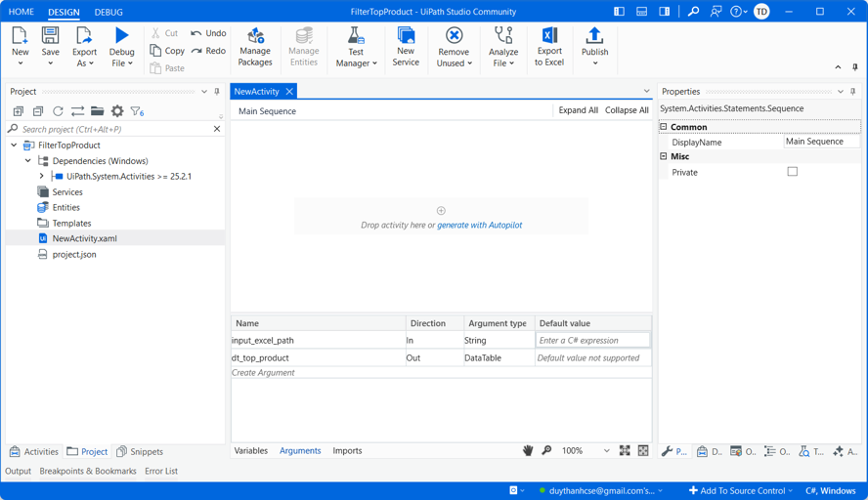Run Debug File play icon
Viewport: 868px width, 500px height.
coord(121,35)
